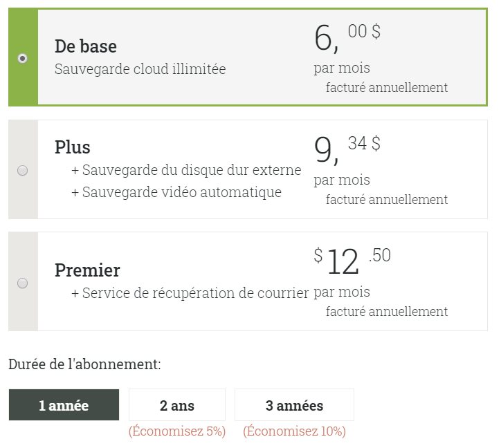
Task: Click Sauvegarde cloud illimitée description
Action: click(140, 69)
